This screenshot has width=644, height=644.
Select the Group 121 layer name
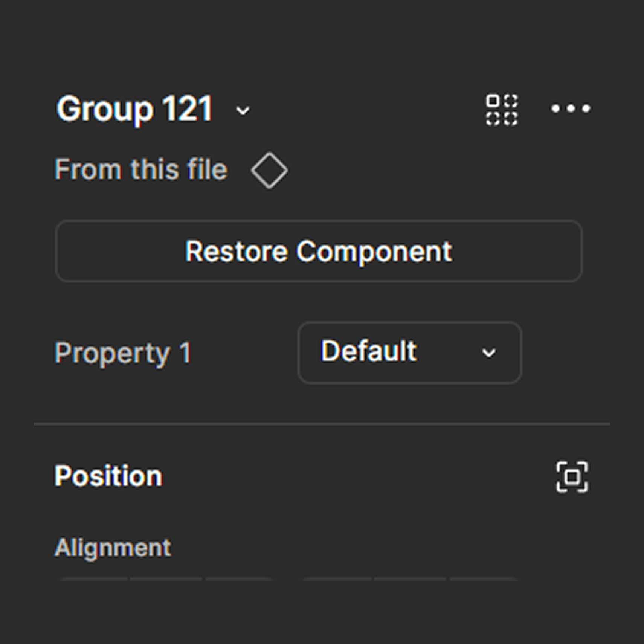tap(135, 109)
